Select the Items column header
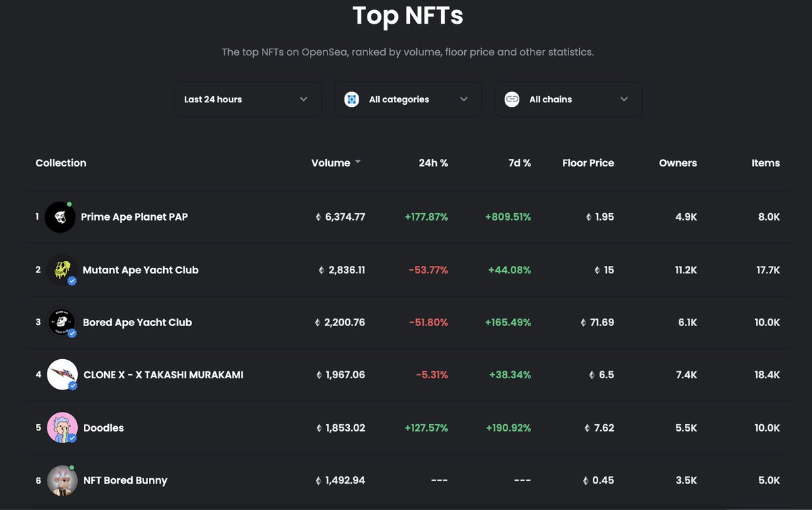This screenshot has width=812, height=510. [x=765, y=162]
